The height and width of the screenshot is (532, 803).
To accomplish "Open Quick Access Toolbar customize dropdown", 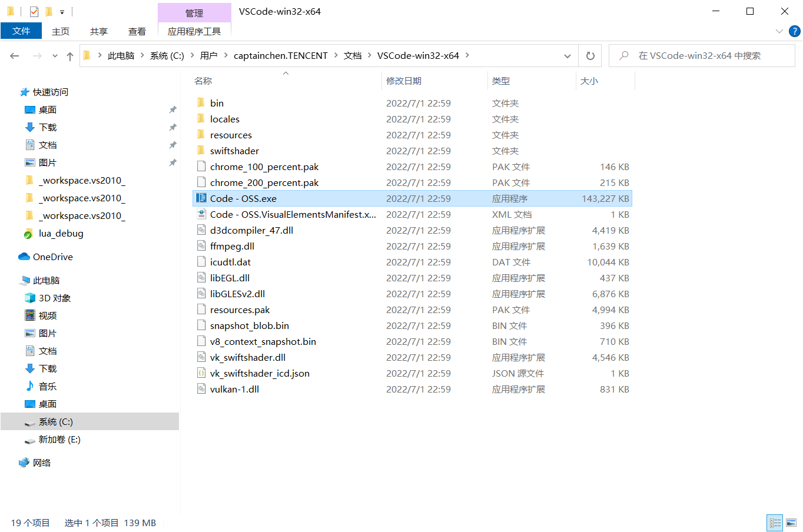I will (x=62, y=12).
